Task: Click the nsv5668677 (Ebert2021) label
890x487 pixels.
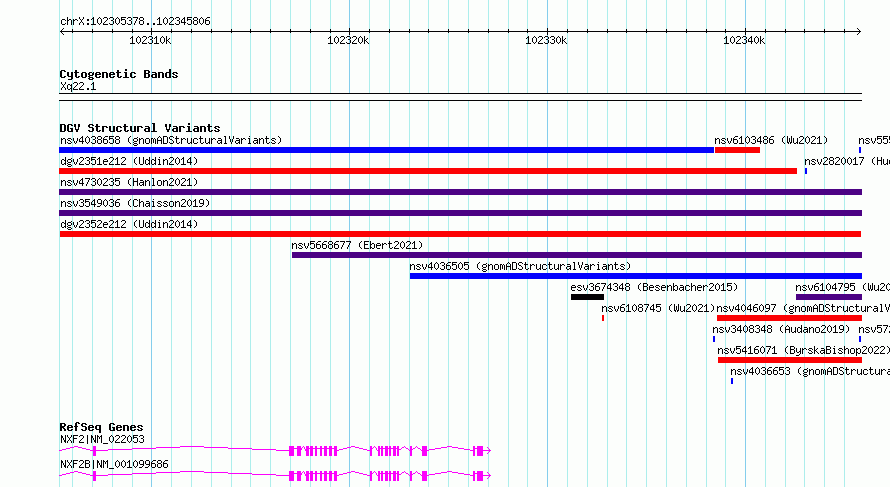Action: (x=357, y=245)
